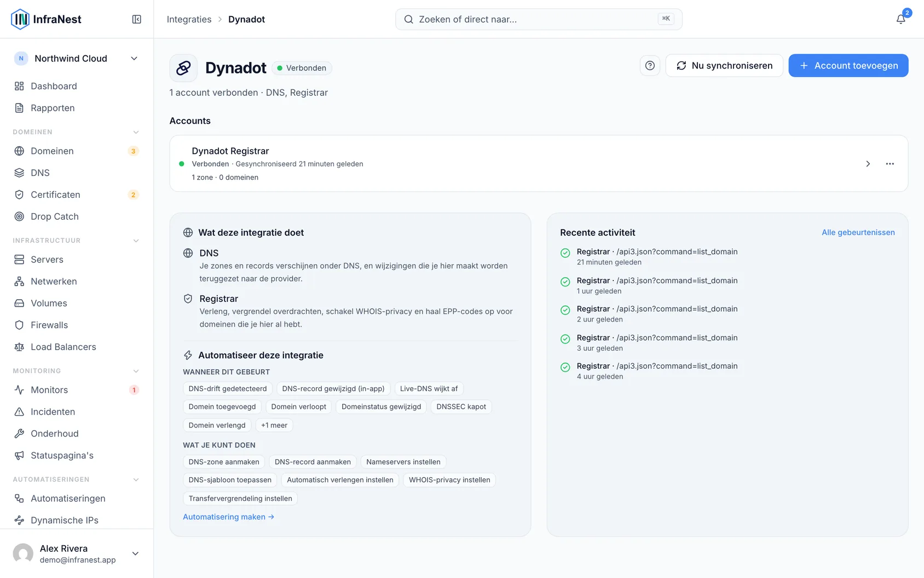Click the Certificaten shield icon
Image resolution: width=924 pixels, height=578 pixels.
[19, 194]
